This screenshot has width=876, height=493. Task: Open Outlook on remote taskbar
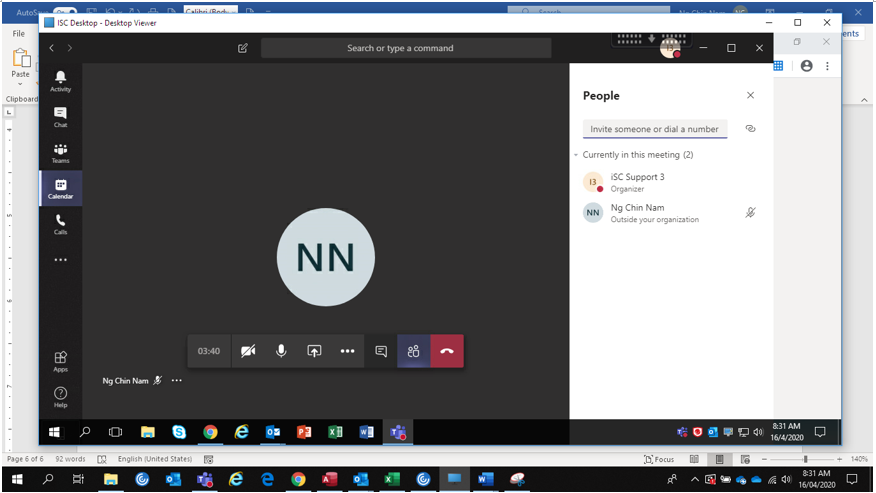(273, 432)
